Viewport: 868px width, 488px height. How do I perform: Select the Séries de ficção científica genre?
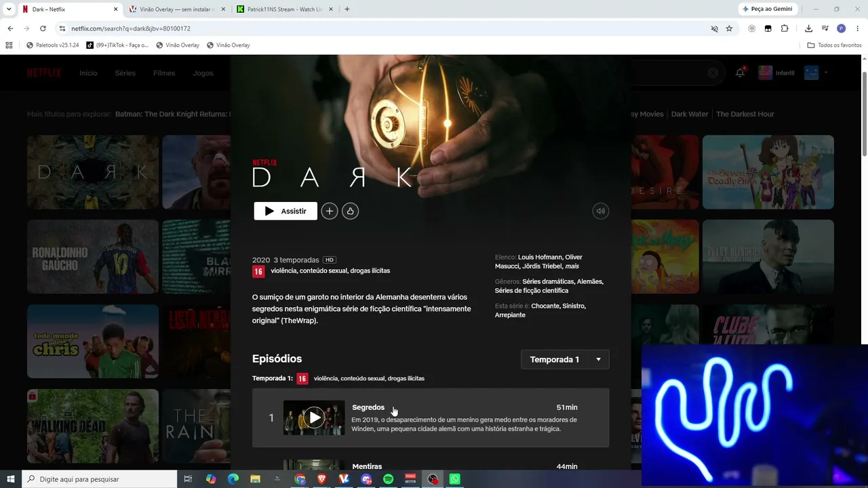532,291
